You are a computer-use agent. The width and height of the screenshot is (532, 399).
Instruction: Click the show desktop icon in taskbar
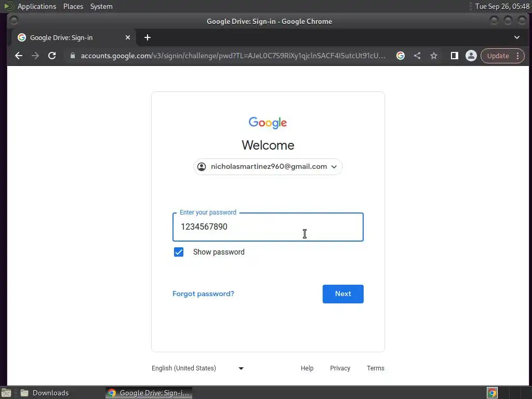click(x=6, y=393)
